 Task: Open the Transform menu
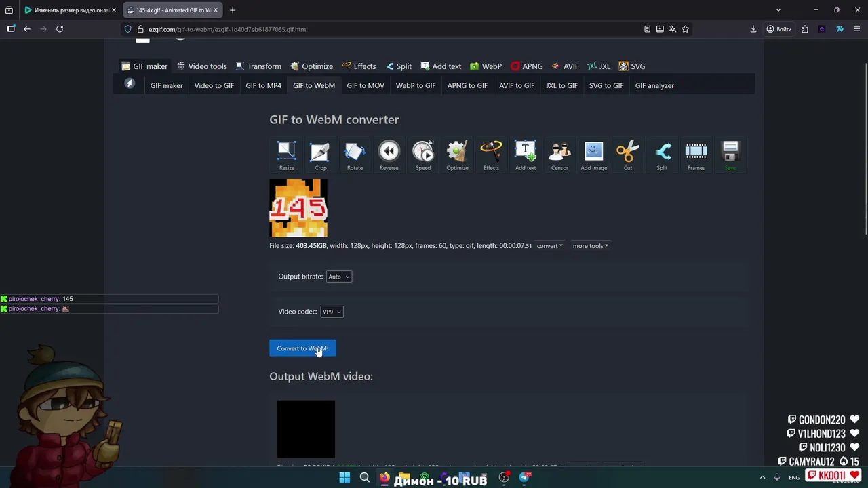click(258, 66)
